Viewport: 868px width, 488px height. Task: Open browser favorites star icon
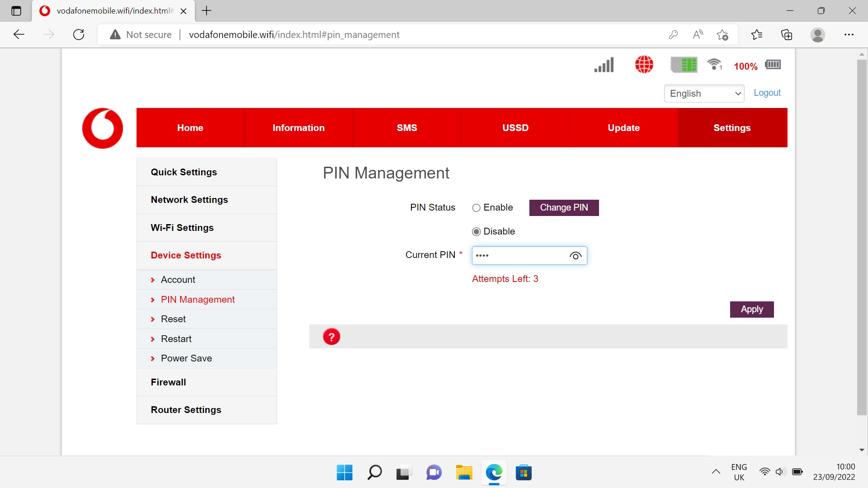point(756,35)
